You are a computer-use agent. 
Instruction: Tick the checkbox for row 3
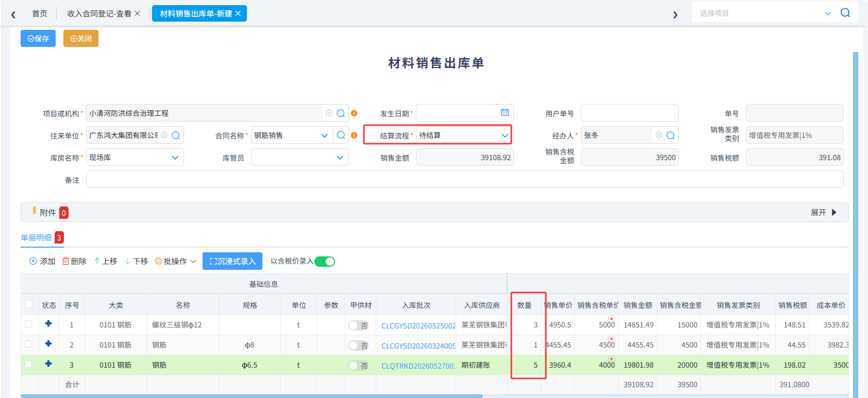(x=29, y=364)
